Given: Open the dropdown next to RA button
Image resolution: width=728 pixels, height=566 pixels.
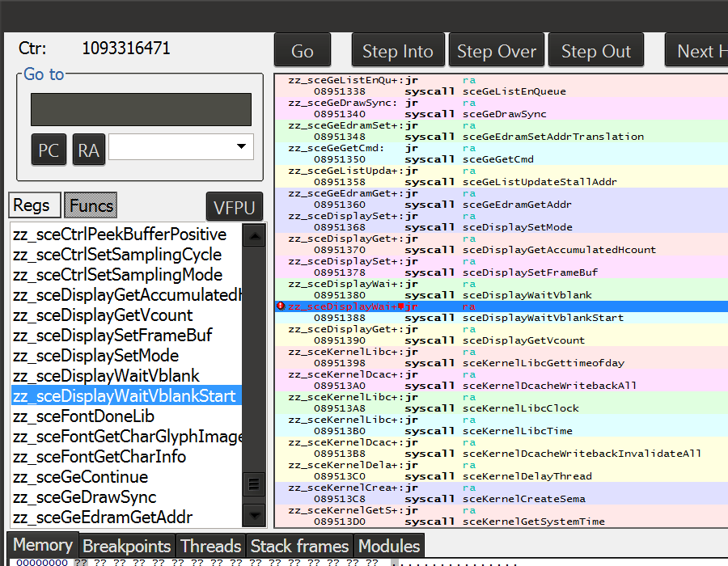Looking at the screenshot, I should click(241, 147).
